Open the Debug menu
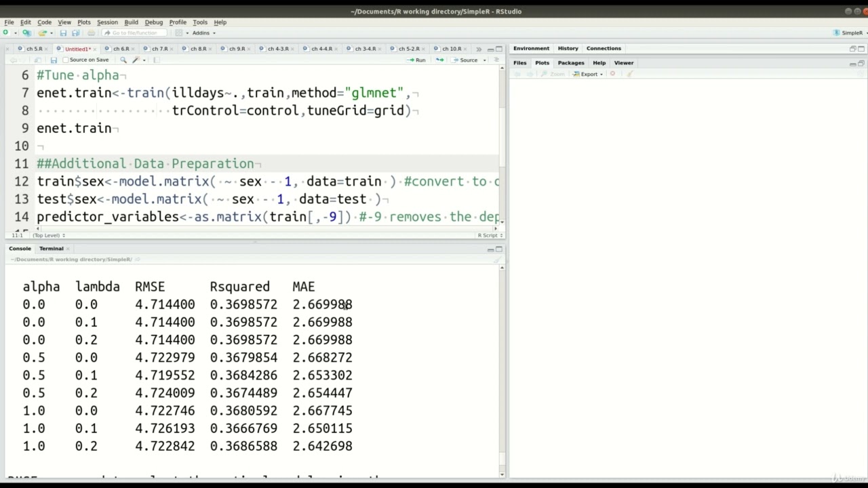Viewport: 868px width, 488px height. click(x=153, y=22)
